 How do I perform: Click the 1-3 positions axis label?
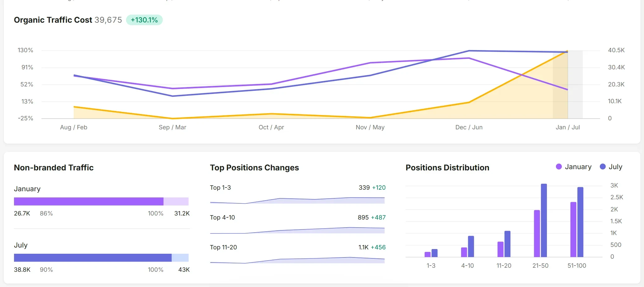pyautogui.click(x=431, y=266)
